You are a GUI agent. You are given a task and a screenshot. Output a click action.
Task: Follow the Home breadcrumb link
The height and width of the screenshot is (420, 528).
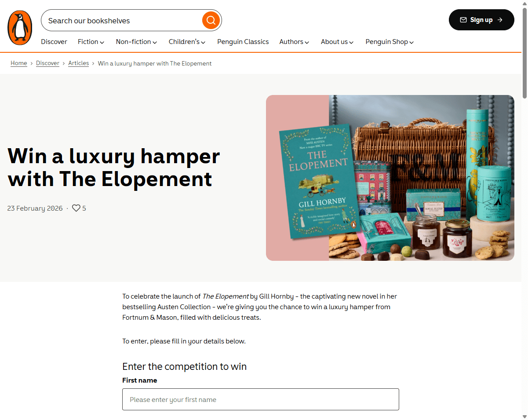click(x=19, y=63)
